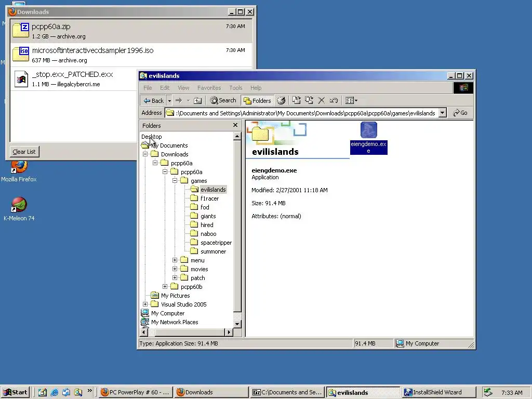Expand the movies folder in tree
532x399 pixels.
[x=175, y=269]
